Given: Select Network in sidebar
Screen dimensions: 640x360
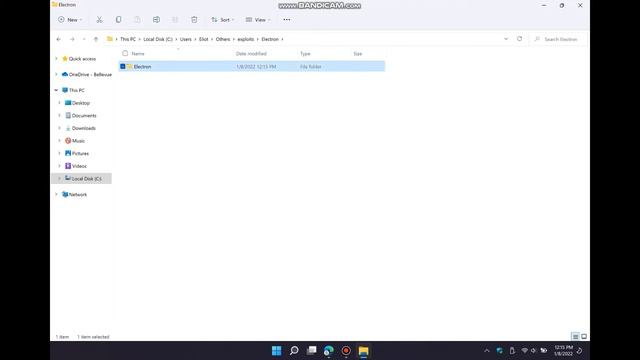Looking at the screenshot, I should click(x=78, y=195).
